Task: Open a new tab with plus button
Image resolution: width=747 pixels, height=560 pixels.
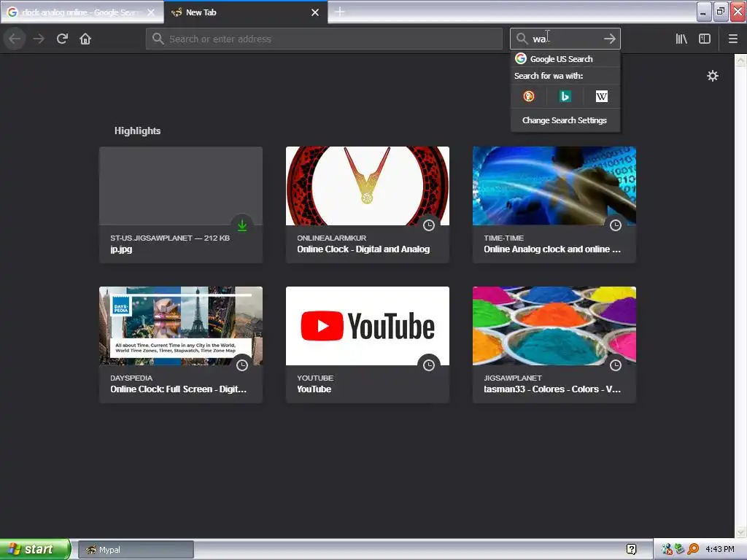Action: [340, 12]
